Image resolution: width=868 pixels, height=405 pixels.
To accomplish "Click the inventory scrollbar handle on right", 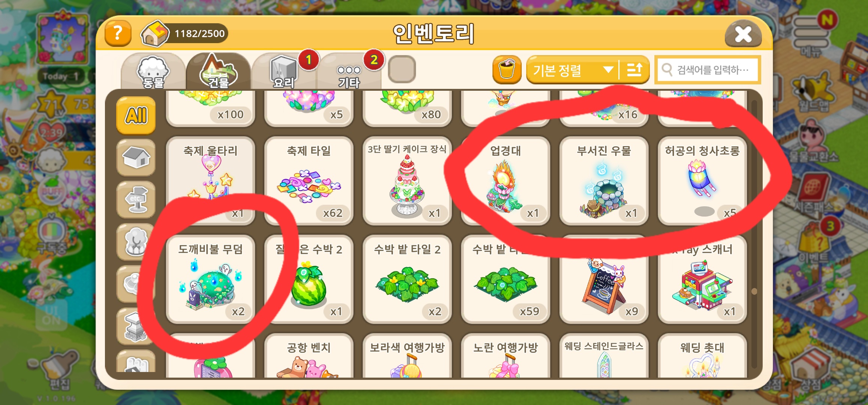I will [754, 291].
